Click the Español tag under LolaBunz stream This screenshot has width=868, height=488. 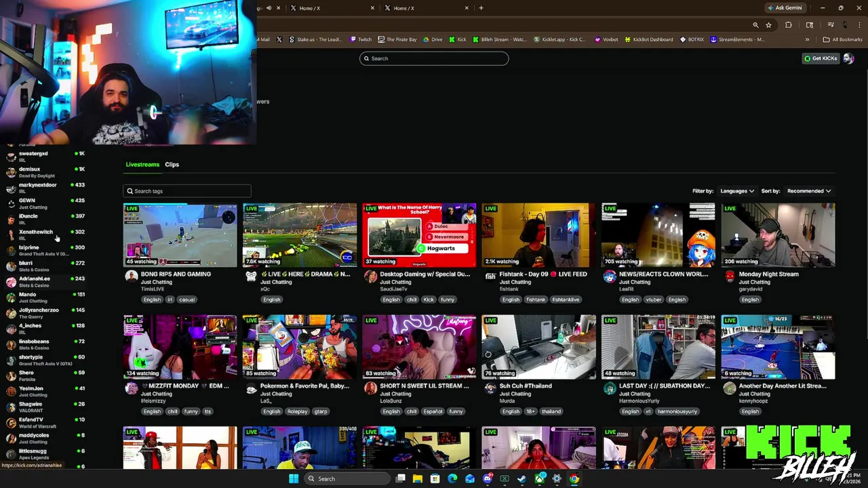point(433,411)
